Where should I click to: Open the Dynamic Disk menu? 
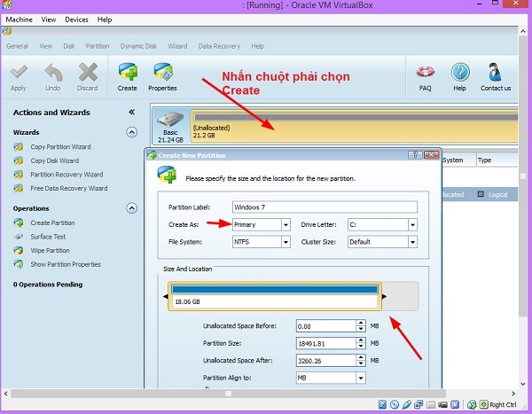[138, 46]
